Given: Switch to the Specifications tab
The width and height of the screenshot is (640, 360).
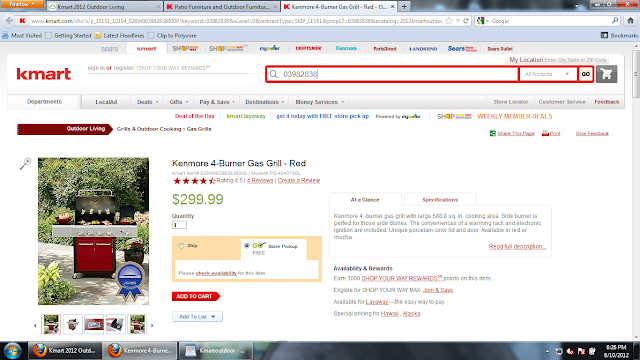Looking at the screenshot, I should tap(440, 200).
